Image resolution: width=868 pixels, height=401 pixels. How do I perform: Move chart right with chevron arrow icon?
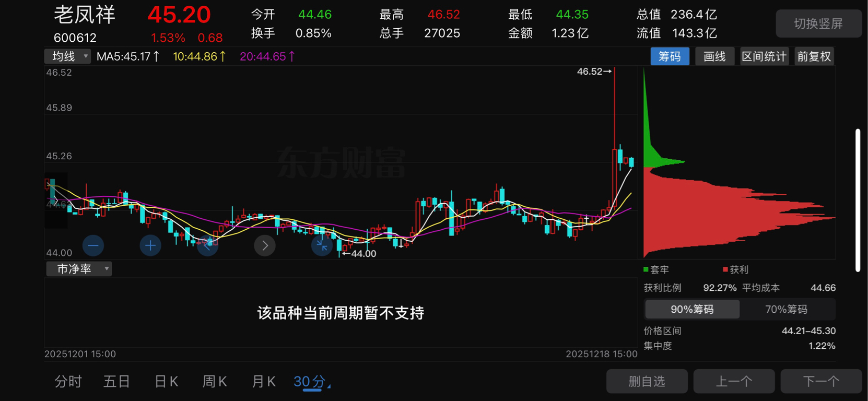click(x=265, y=245)
